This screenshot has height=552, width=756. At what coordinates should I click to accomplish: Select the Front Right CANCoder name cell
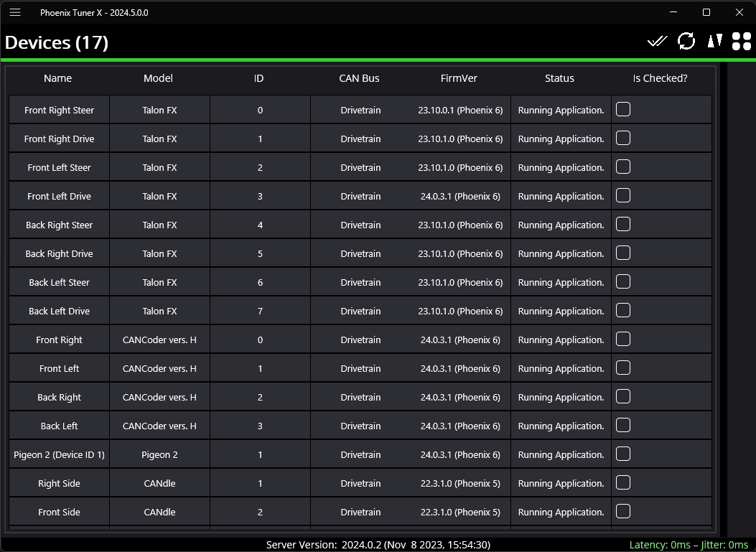(60, 340)
